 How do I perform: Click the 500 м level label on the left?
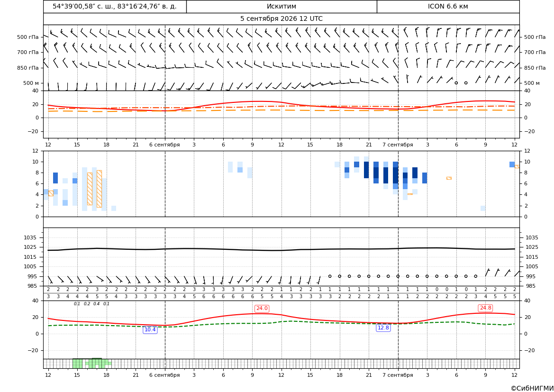coord(31,83)
